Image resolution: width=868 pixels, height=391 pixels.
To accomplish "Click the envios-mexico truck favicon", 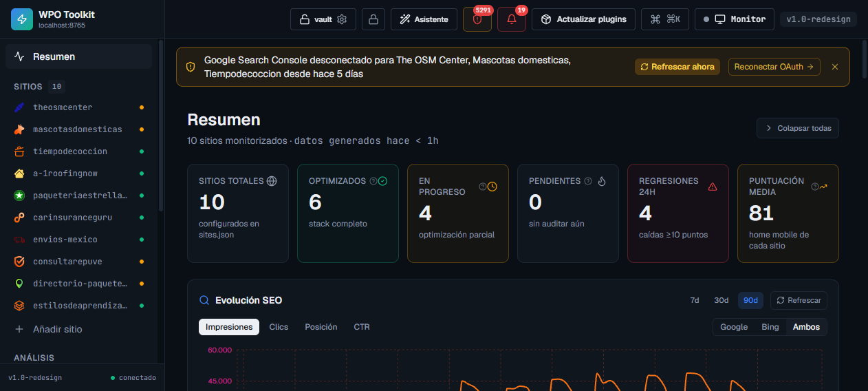I will click(19, 240).
